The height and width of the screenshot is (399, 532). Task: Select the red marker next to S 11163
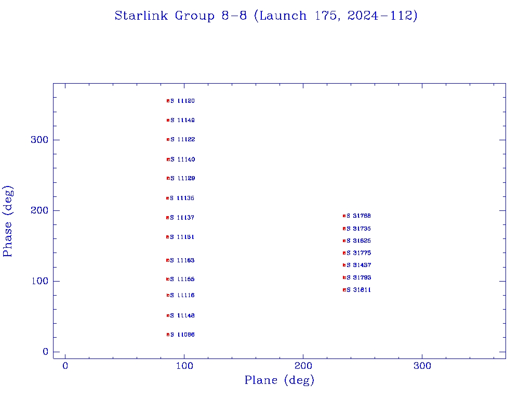[167, 260]
